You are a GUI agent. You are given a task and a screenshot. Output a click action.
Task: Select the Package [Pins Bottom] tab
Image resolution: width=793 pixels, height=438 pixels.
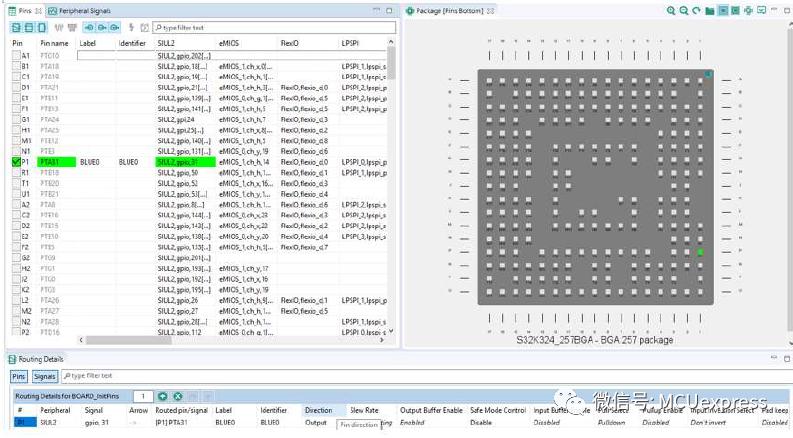(450, 11)
